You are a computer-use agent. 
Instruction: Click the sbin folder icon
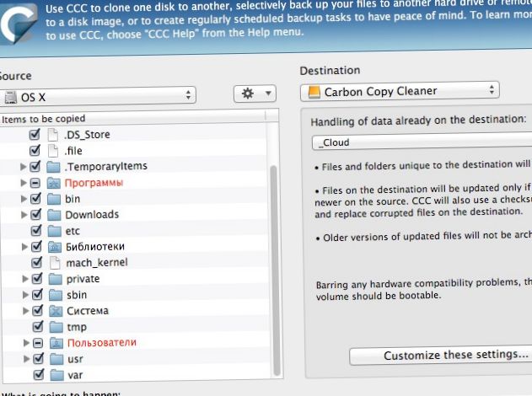pyautogui.click(x=56, y=295)
